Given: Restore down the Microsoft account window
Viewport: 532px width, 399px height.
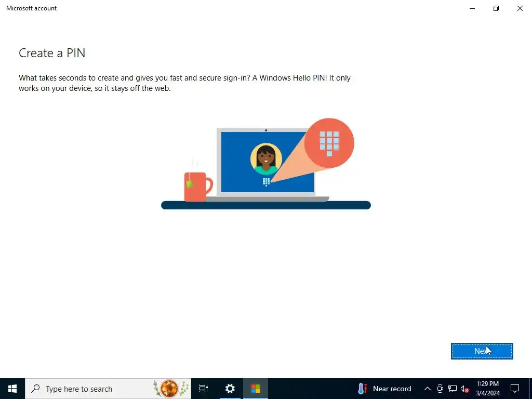Looking at the screenshot, I should coord(496,8).
